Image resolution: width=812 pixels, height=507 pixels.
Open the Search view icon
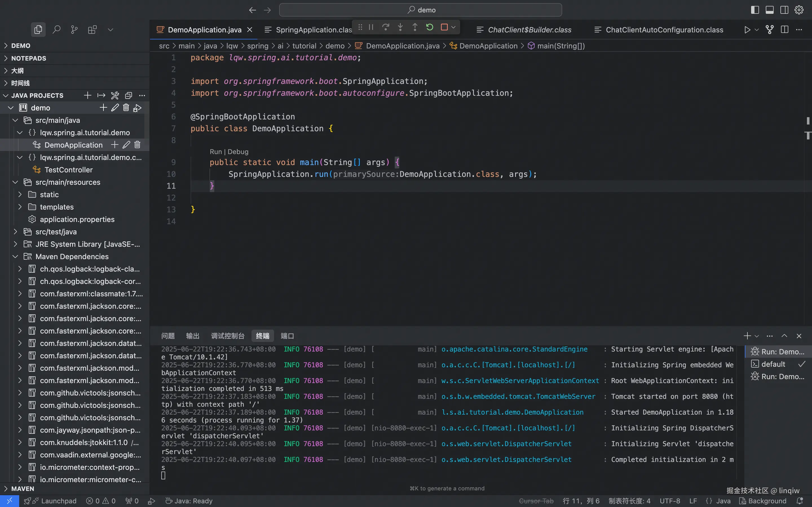click(56, 30)
